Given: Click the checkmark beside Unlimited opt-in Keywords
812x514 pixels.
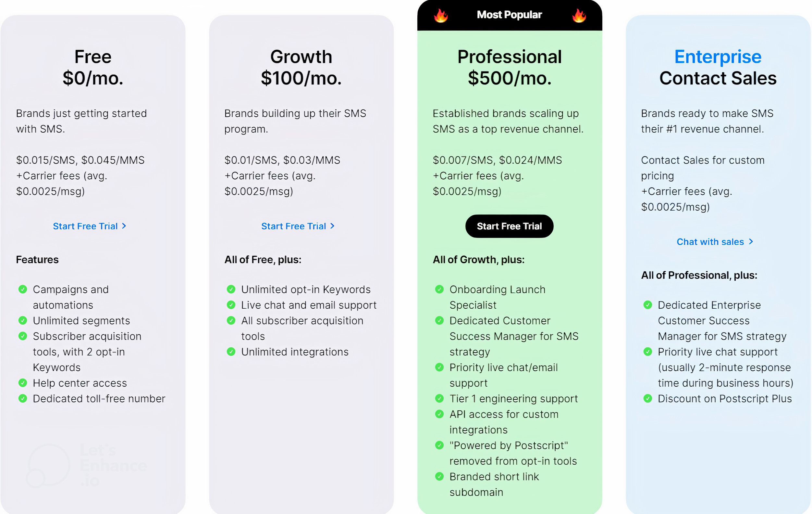Looking at the screenshot, I should coord(231,289).
